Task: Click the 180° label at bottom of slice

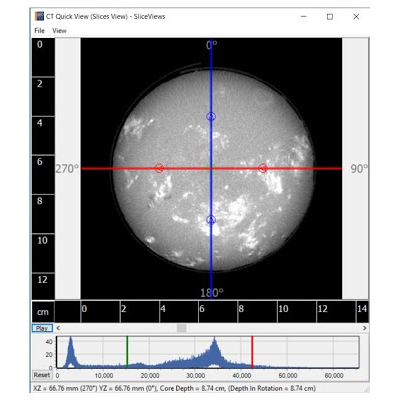Action: 212,293
